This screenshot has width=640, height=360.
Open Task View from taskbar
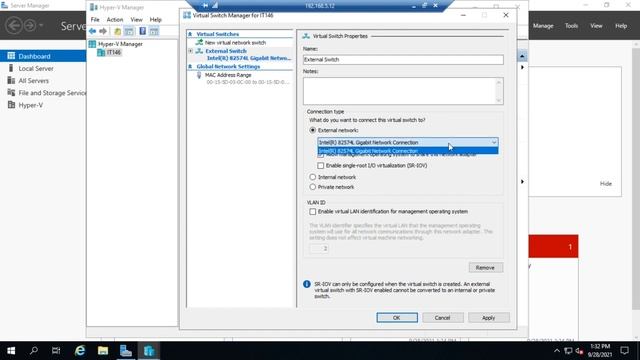pos(56,351)
